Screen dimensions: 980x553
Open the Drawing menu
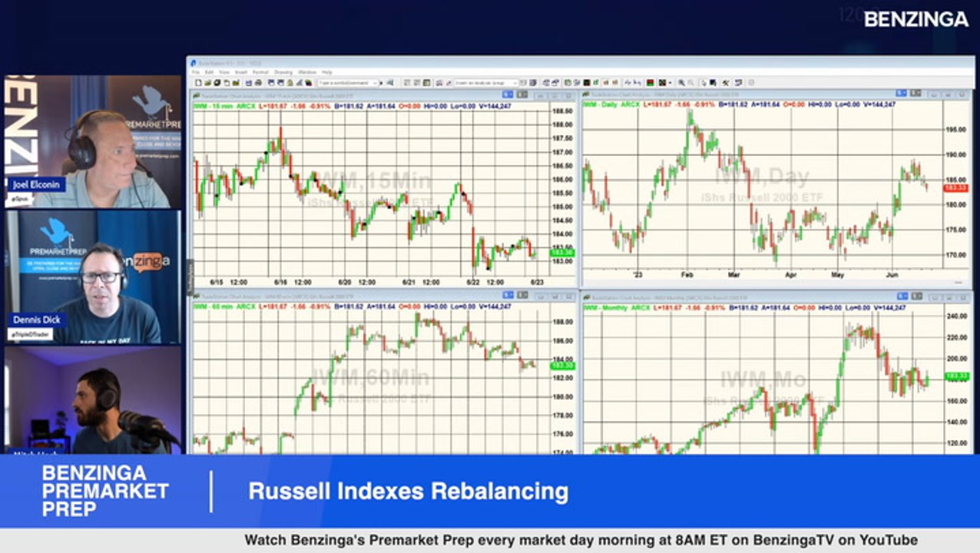pos(283,71)
